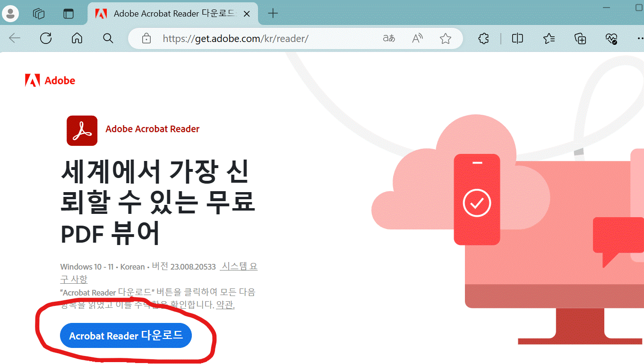The width and height of the screenshot is (644, 364).
Task: Click the Acrobat Reader 다운로드 button
Action: pyautogui.click(x=126, y=336)
